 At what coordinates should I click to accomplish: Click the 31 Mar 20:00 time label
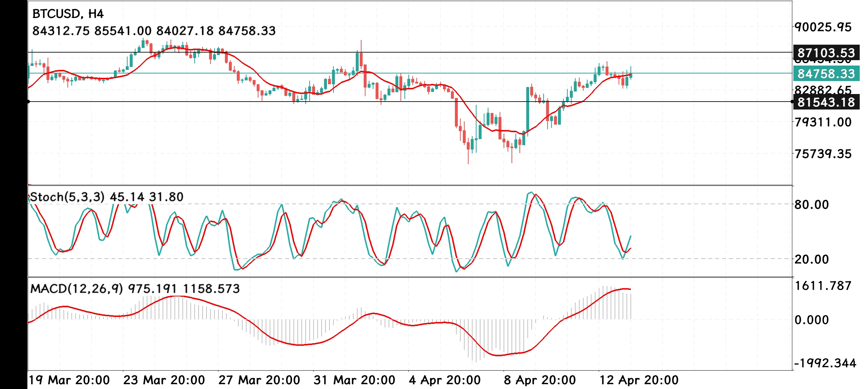pos(354,380)
